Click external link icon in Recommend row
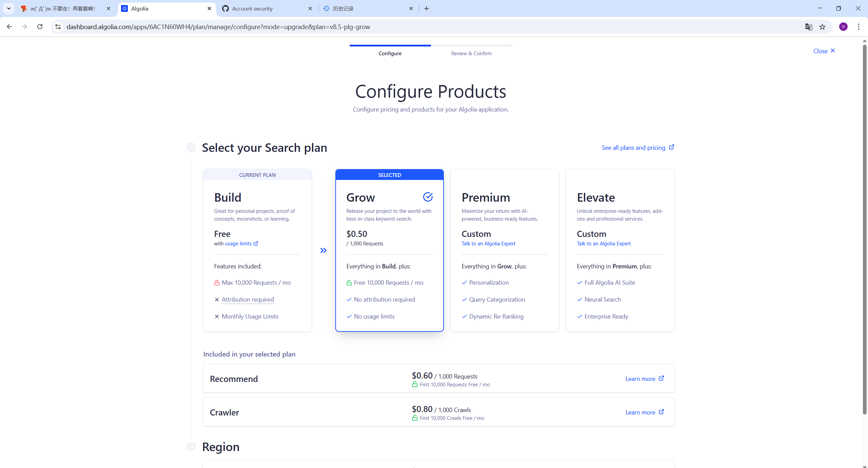 click(x=661, y=378)
